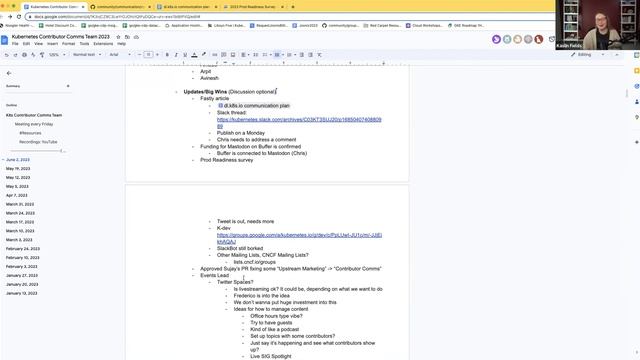Click the purple collaborator avatar
The image size is (640, 360).
pyautogui.click(x=496, y=39)
